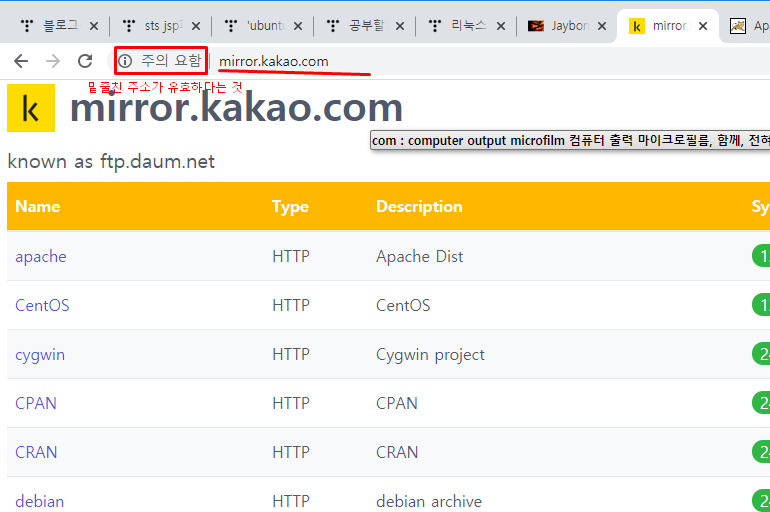Screen dimensions: 770x512
Task: Close the Jaybon tab
Action: click(x=602, y=26)
